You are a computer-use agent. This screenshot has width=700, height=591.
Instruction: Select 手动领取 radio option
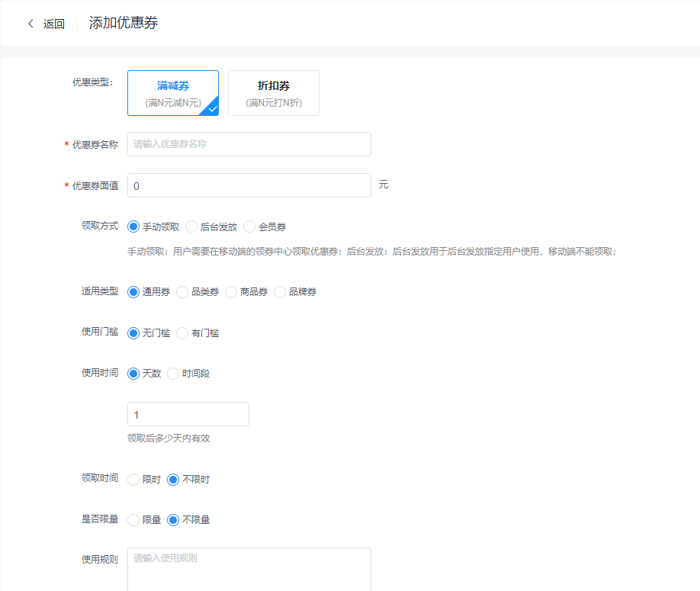[134, 226]
